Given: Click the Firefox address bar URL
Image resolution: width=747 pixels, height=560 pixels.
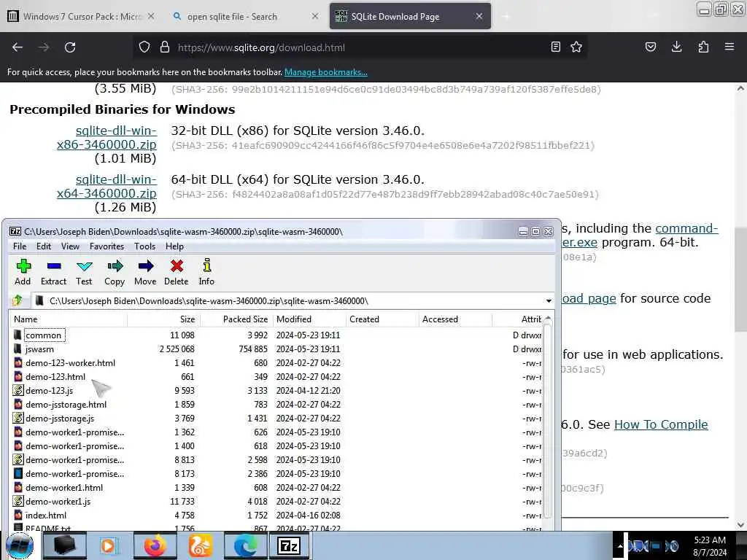Looking at the screenshot, I should (x=261, y=47).
